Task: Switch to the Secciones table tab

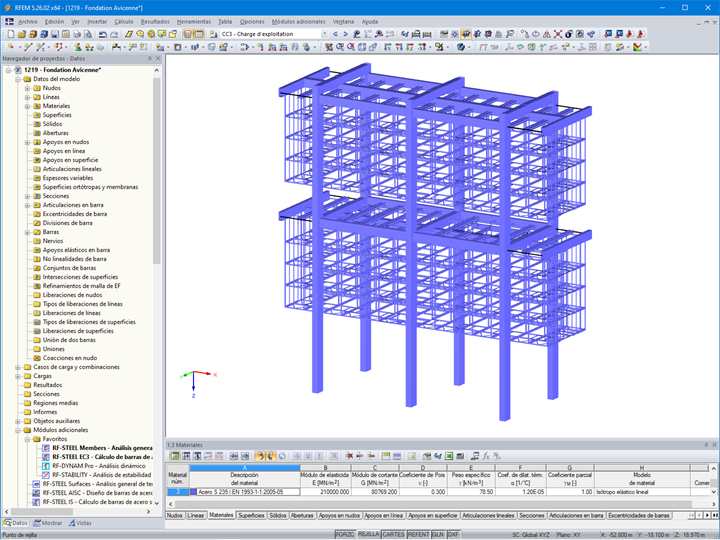Action: 531,516
